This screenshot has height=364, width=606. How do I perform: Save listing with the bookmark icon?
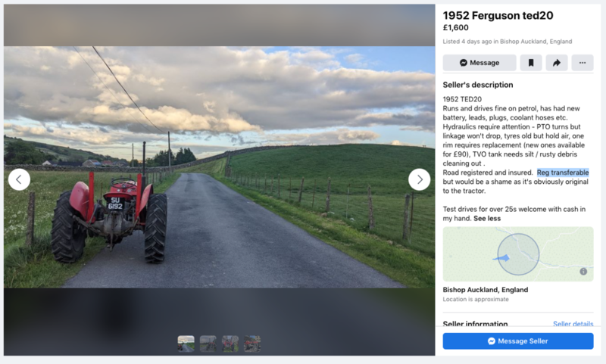pos(531,63)
